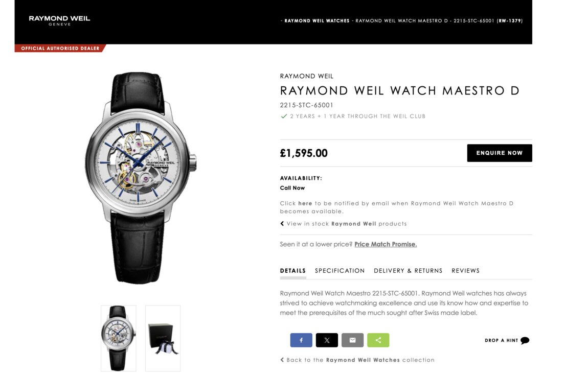Click the chevron beside View in stock

pos(282,224)
